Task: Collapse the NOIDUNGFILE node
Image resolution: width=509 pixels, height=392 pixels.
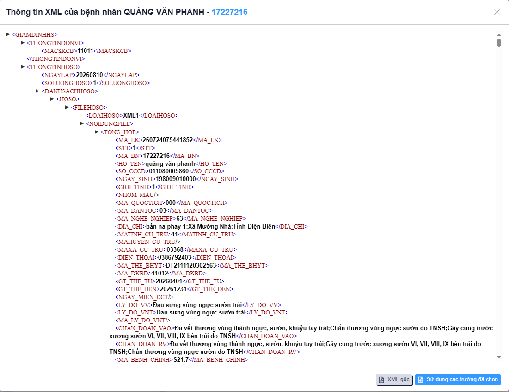Action: point(82,123)
